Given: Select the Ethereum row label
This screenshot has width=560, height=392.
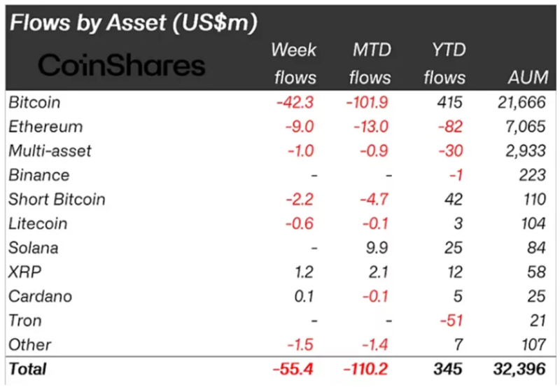Looking at the screenshot, I should [45, 127].
